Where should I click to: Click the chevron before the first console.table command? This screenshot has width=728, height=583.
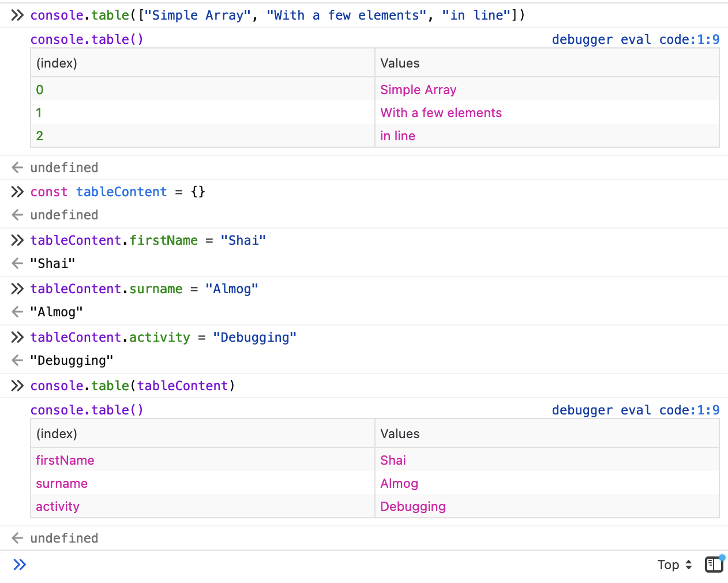[17, 15]
